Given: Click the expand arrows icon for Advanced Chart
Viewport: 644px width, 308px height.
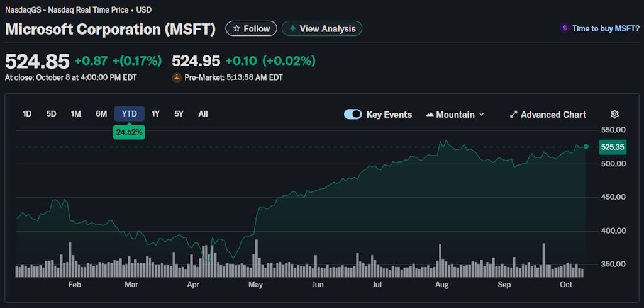Looking at the screenshot, I should [x=513, y=115].
